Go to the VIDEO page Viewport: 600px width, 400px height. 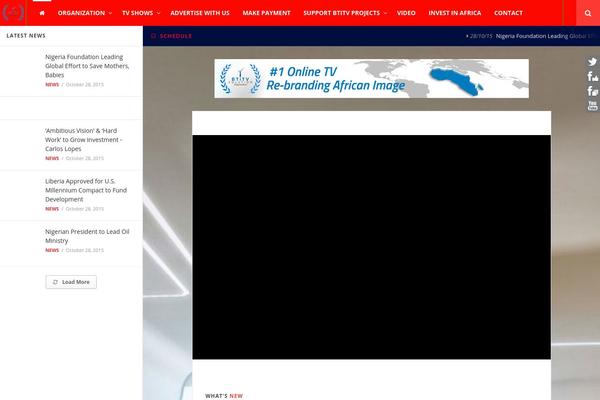pyautogui.click(x=406, y=13)
